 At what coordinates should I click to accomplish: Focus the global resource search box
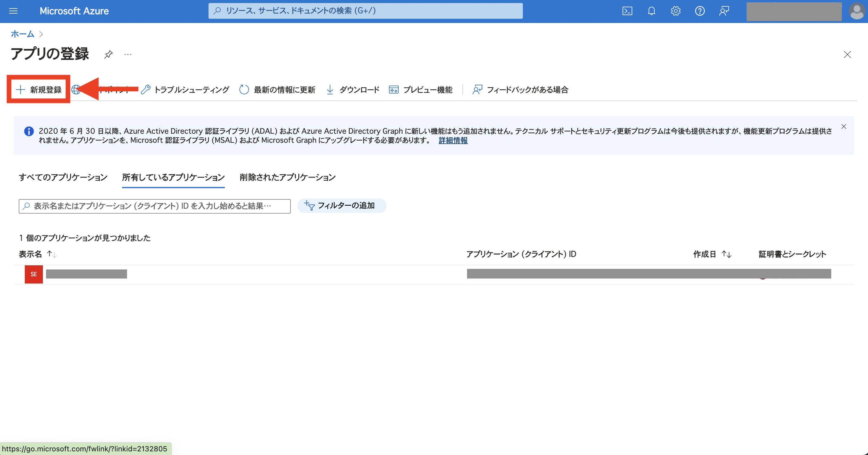[x=365, y=11]
